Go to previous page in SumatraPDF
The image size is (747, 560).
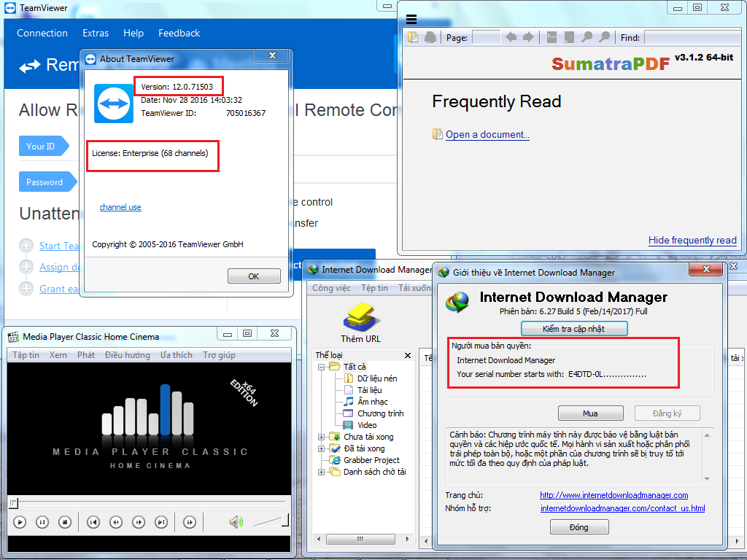tap(511, 37)
